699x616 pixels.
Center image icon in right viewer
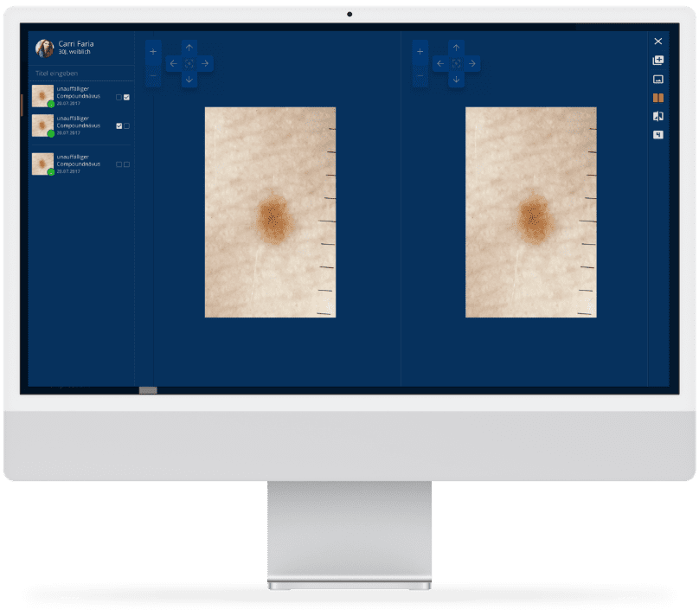click(456, 63)
